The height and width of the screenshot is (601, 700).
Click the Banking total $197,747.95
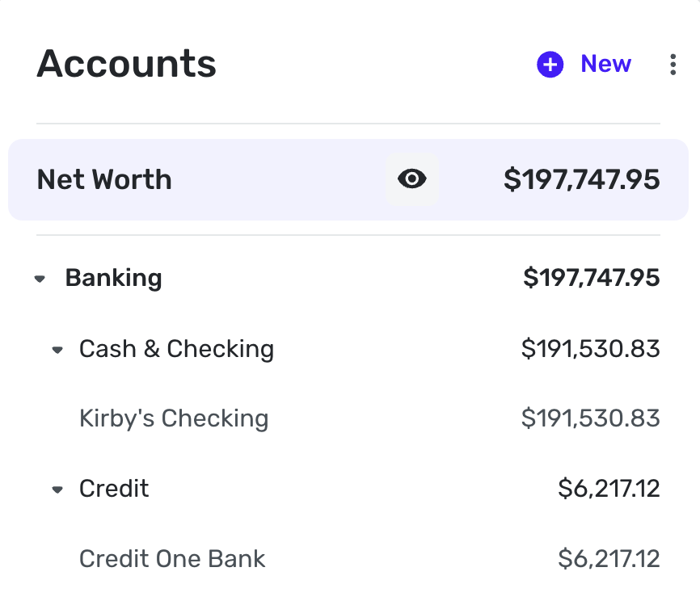pos(591,278)
